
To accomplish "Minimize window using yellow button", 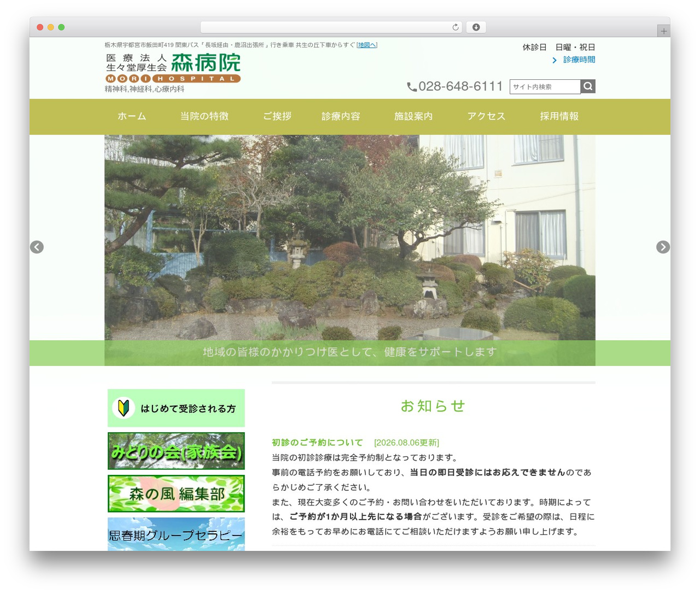I will pyautogui.click(x=51, y=27).
